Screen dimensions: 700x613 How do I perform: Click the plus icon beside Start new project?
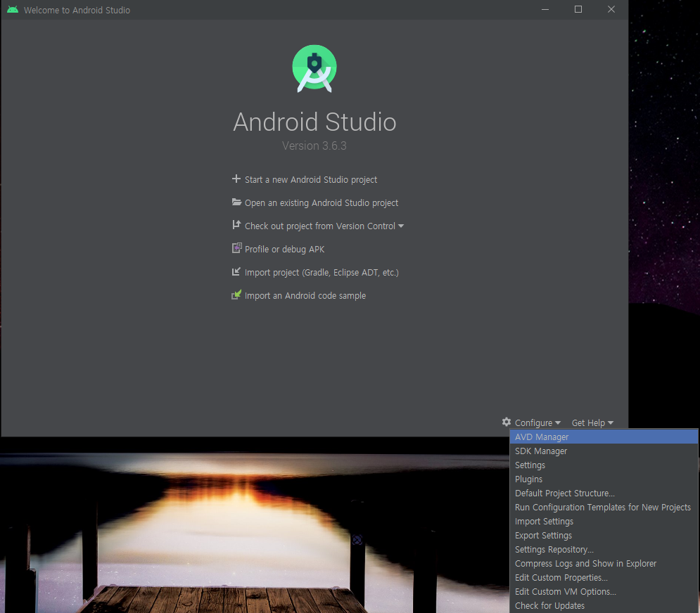(x=236, y=179)
